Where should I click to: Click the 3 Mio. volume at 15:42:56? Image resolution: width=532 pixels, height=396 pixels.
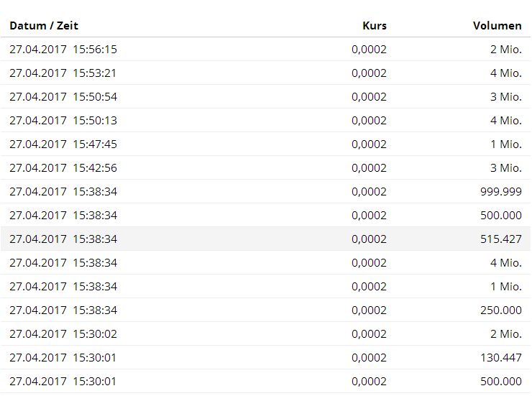click(x=505, y=168)
